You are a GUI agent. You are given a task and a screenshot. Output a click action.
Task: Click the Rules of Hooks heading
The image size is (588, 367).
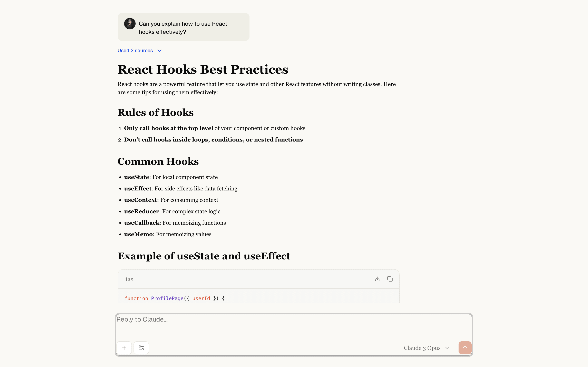(x=156, y=113)
